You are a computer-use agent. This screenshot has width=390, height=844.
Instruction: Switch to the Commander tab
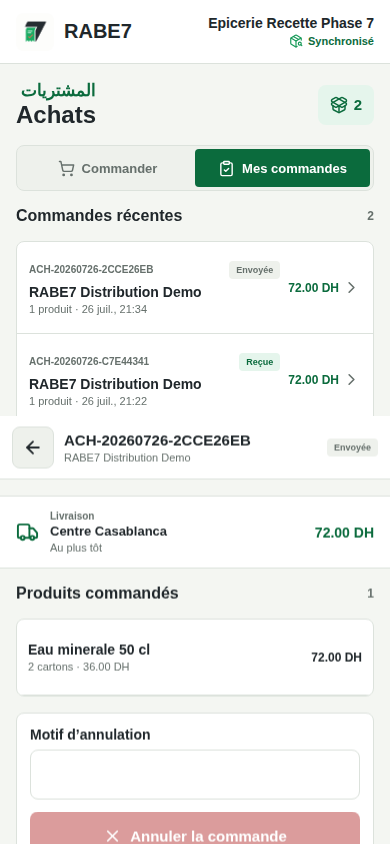coord(107,168)
